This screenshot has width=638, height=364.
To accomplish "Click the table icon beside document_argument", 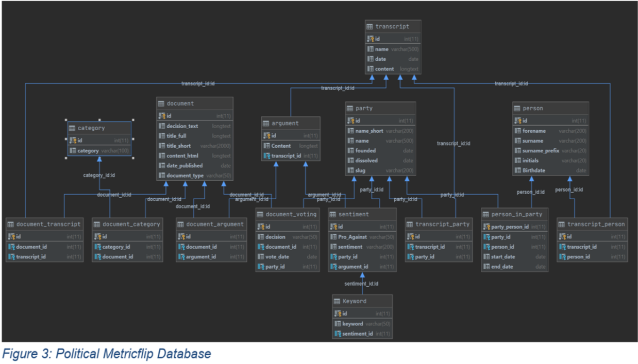I will click(x=180, y=224).
